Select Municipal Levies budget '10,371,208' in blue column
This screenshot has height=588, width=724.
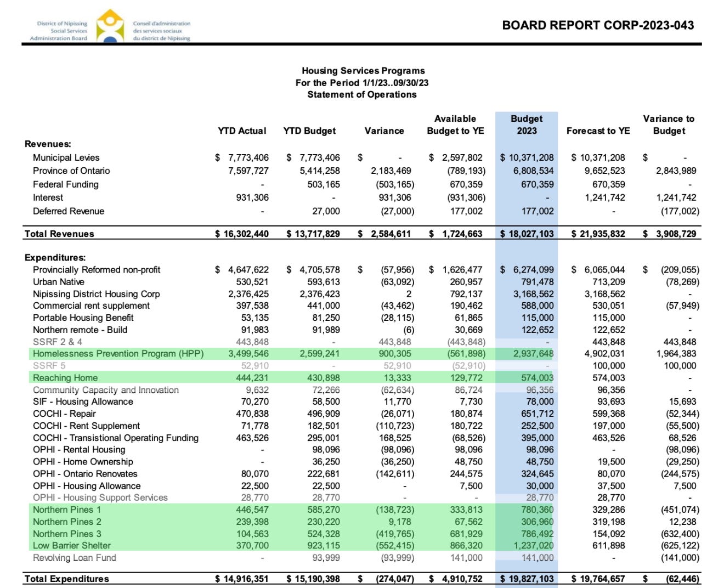pyautogui.click(x=527, y=157)
